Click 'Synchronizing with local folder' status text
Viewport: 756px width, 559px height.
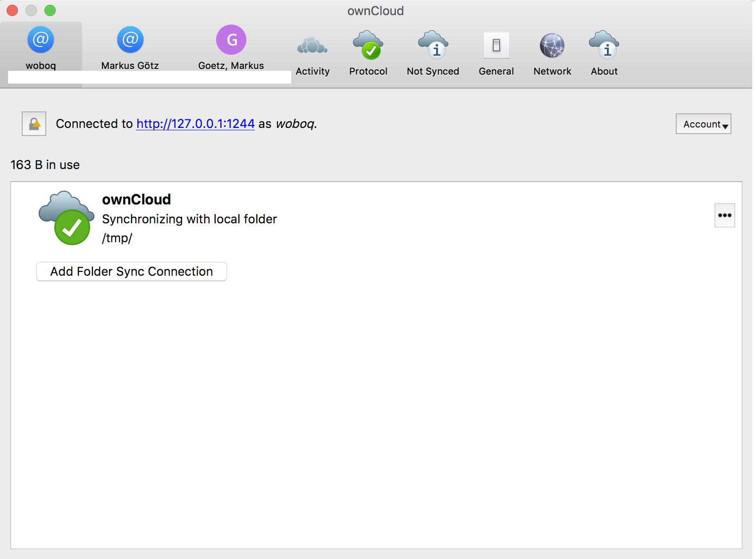tap(189, 219)
